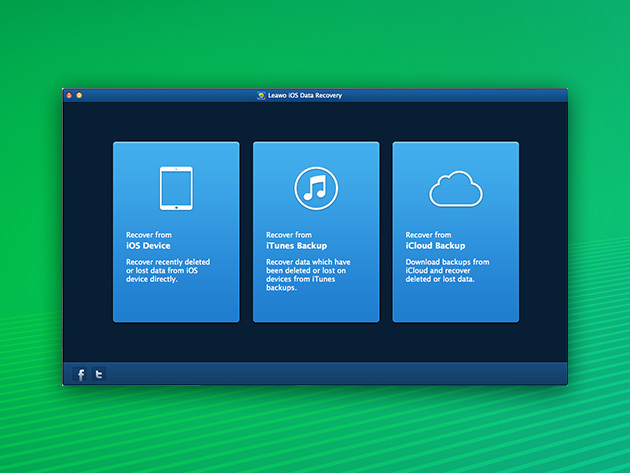The height and width of the screenshot is (473, 630).
Task: Click the iTunes music note icon
Action: click(316, 188)
